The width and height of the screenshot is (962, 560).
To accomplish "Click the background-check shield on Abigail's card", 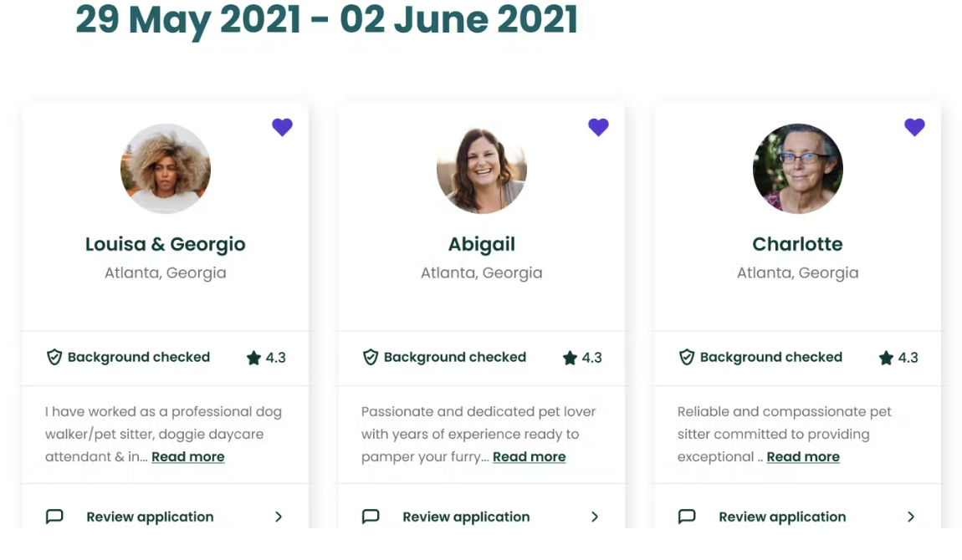I will tap(371, 357).
